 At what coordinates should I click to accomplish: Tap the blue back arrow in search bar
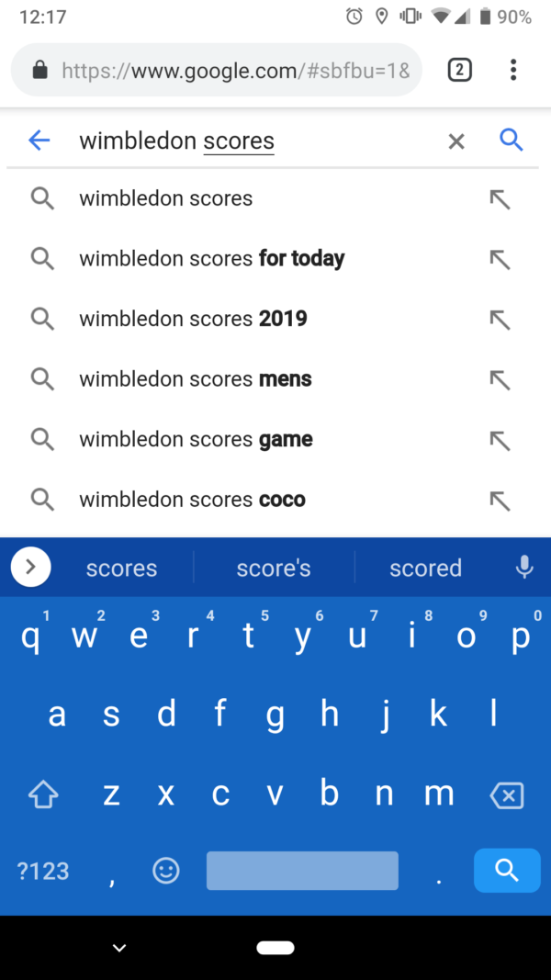(x=39, y=141)
